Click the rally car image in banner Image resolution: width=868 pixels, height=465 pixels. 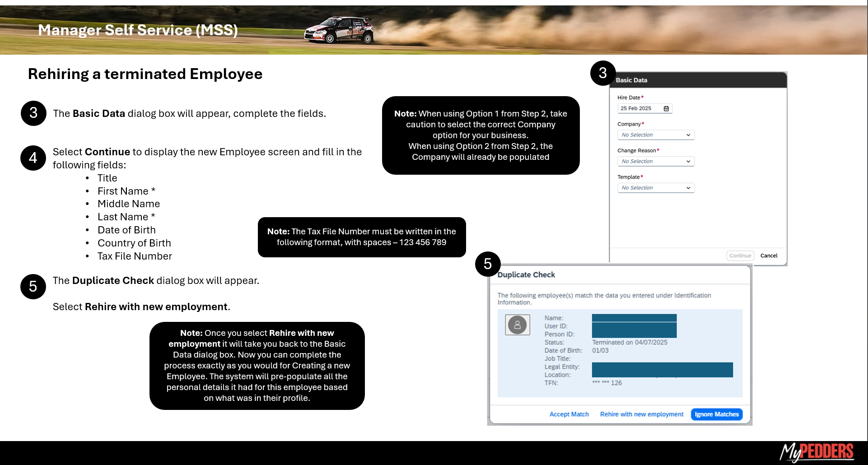point(339,30)
